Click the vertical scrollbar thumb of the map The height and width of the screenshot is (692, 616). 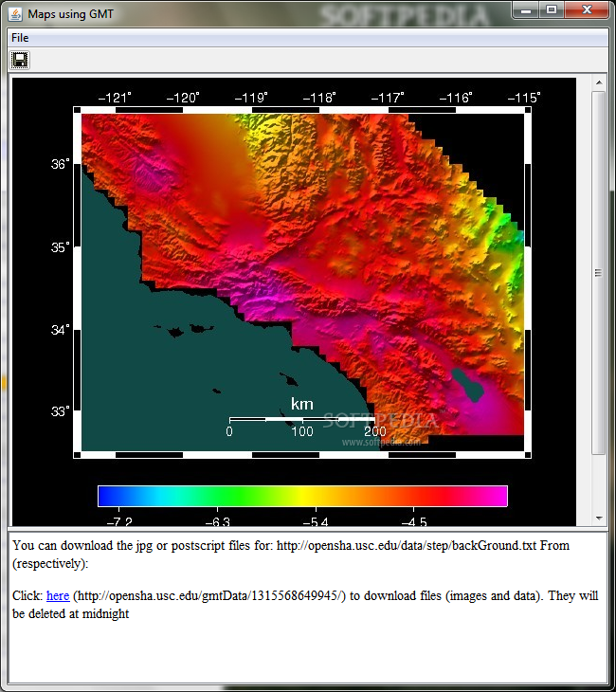tap(599, 273)
